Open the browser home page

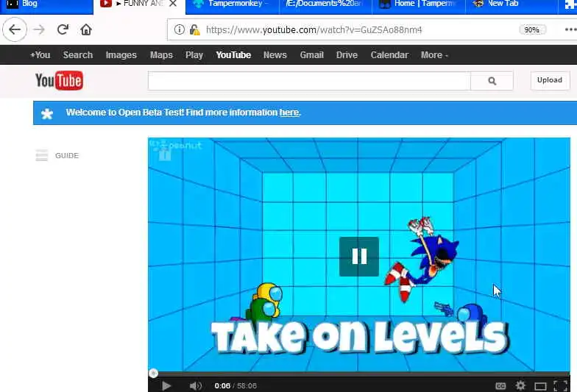86,29
